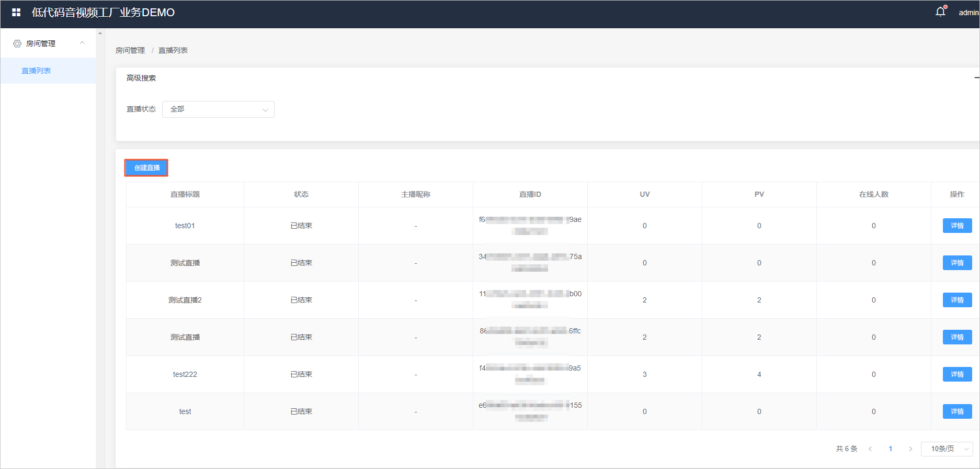The image size is (980, 469).
Task: Click the test222 title cell
Action: tap(185, 374)
